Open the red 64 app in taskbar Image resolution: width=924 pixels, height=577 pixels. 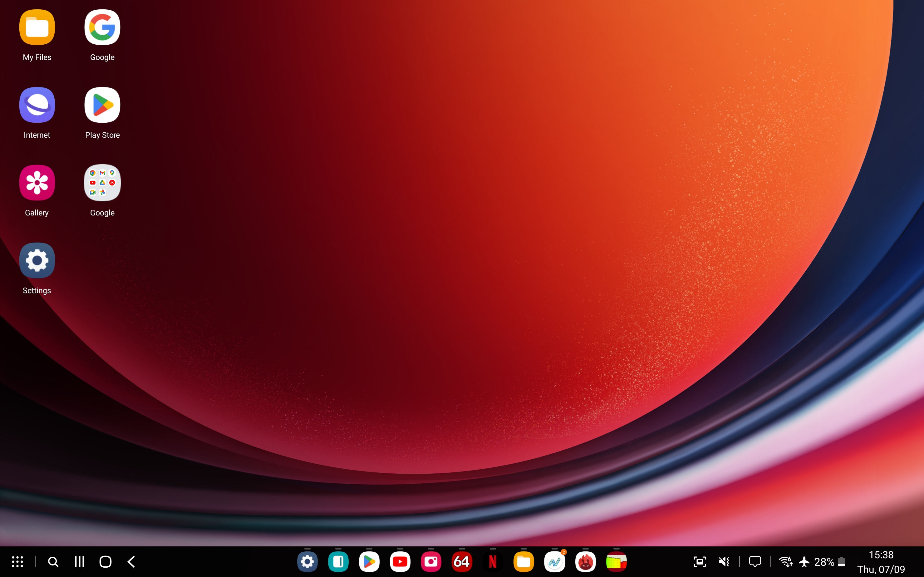[x=462, y=562]
